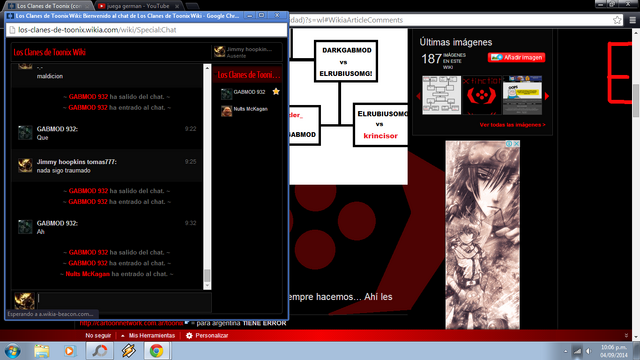
Task: Open File Explorer from the taskbar
Action: (42, 351)
